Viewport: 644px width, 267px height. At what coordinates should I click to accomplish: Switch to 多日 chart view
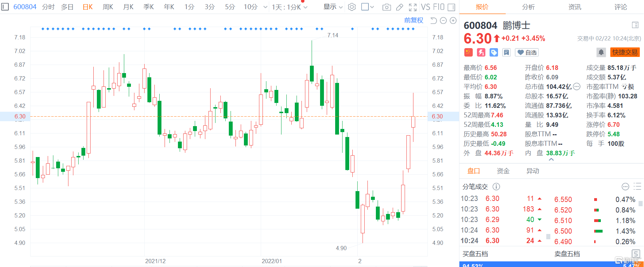point(67,7)
